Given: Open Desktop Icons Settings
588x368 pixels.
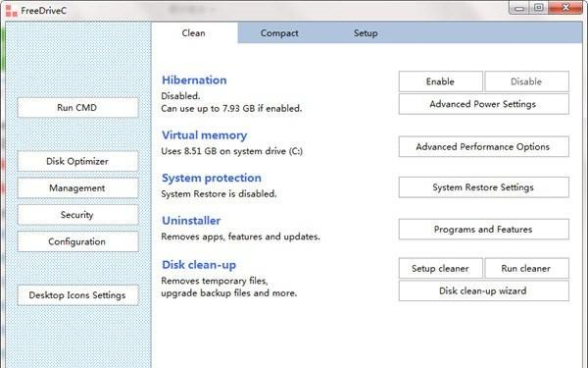Looking at the screenshot, I should click(x=77, y=295).
